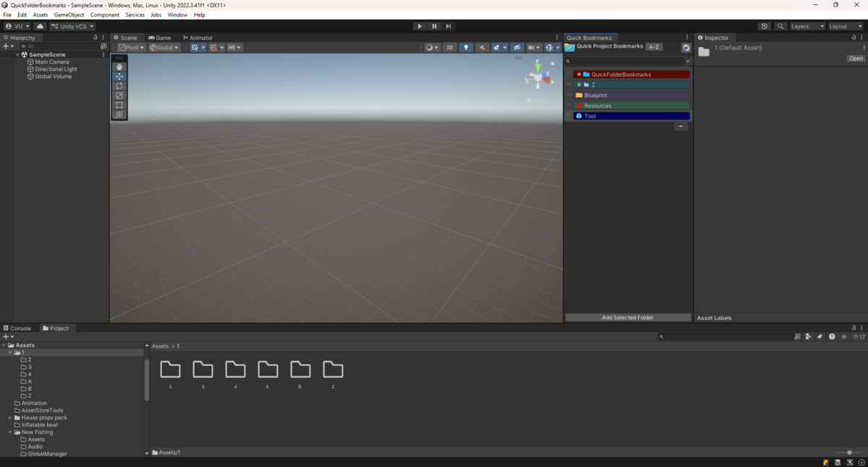Lock the Inspector panel
Viewport: 868px width, 467px height.
point(854,38)
